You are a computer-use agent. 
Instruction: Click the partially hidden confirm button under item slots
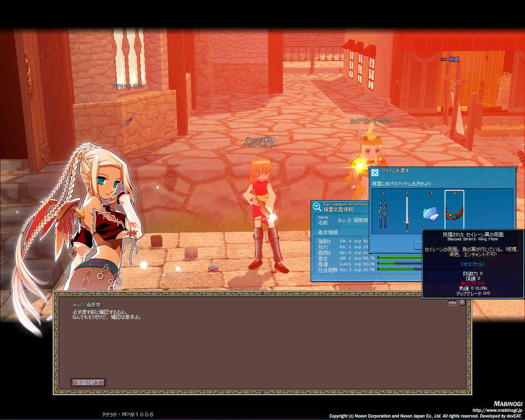418,245
